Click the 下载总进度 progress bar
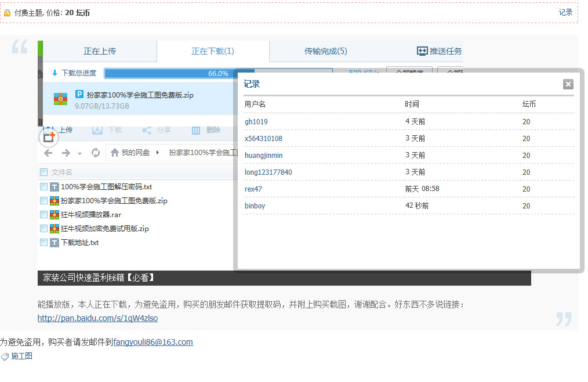This screenshot has width=588, height=382. pos(218,73)
